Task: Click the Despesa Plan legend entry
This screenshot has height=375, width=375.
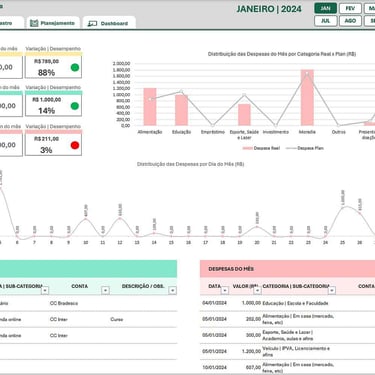Action: coord(305,148)
